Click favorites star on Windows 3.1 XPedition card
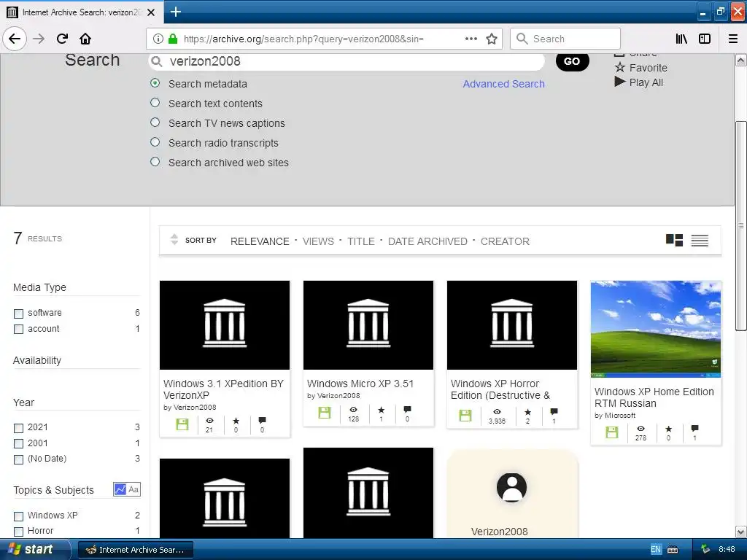This screenshot has width=747, height=560. 236,421
